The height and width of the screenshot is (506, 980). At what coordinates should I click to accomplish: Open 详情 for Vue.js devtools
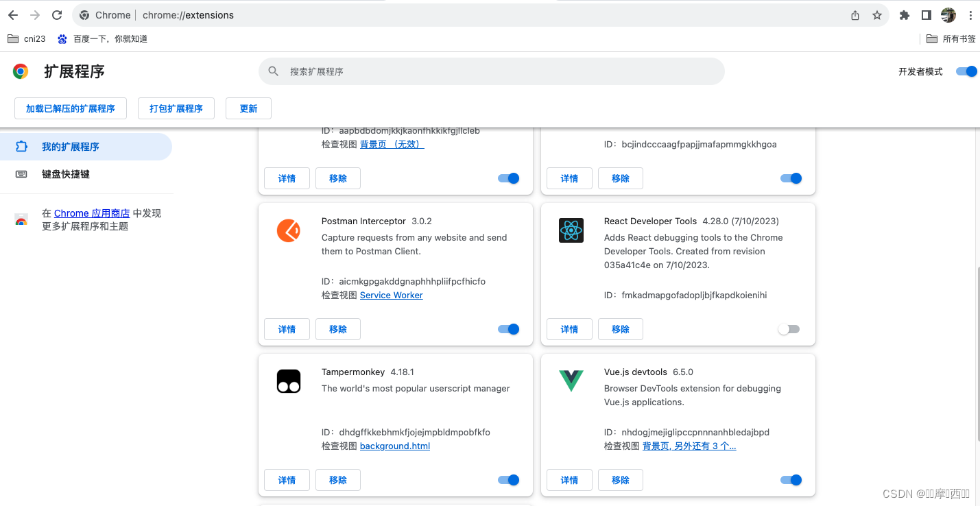[x=569, y=480]
